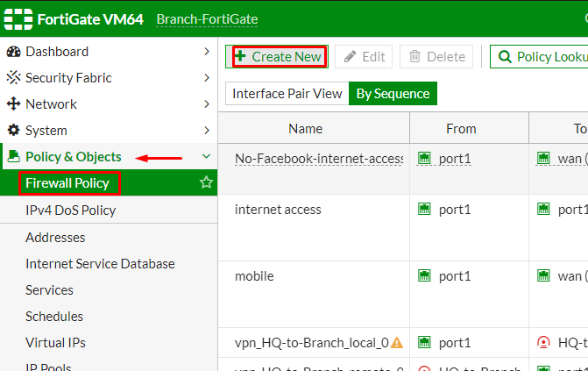The image size is (588, 371).
Task: Open Addresses page
Action: click(x=109, y=238)
